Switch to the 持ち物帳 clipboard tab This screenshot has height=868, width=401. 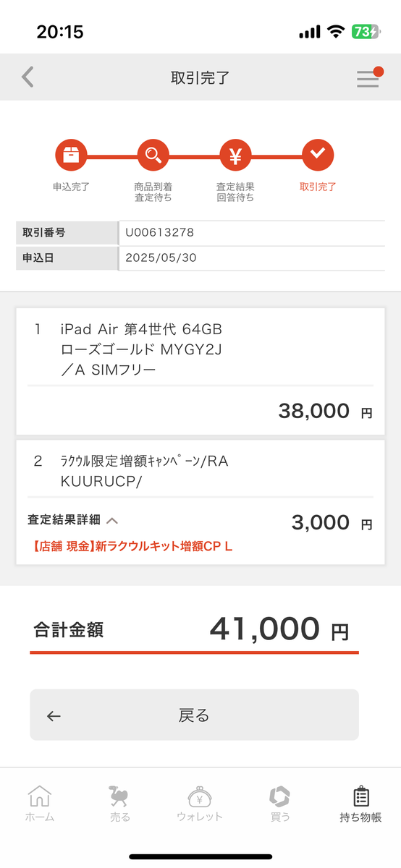tap(360, 804)
